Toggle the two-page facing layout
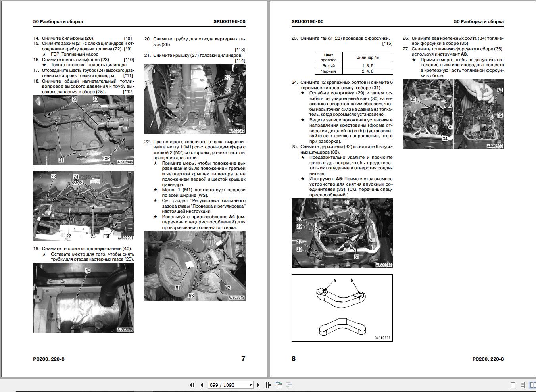This screenshot has width=536, height=392. click(x=532, y=385)
